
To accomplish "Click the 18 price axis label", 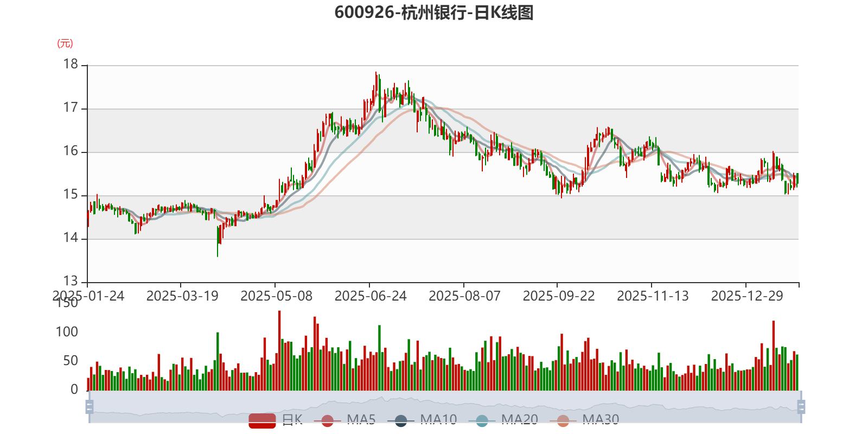I will point(71,64).
